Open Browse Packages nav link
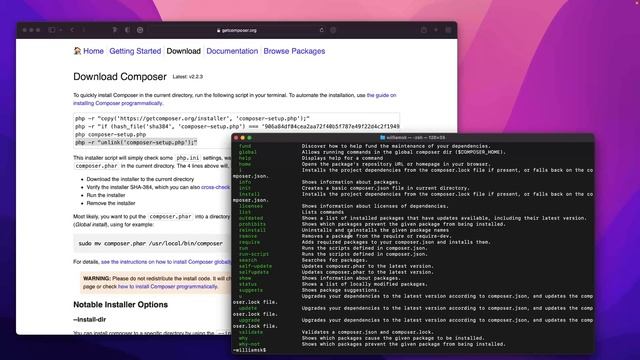 click(294, 51)
